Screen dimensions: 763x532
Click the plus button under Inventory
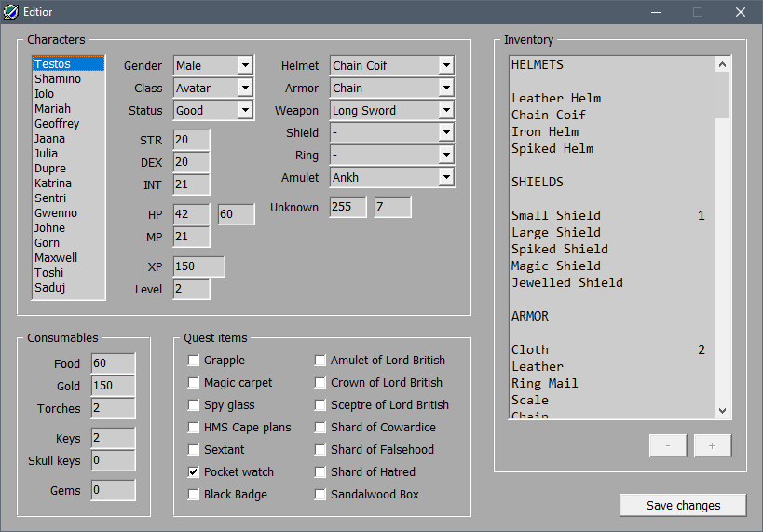[x=713, y=445]
